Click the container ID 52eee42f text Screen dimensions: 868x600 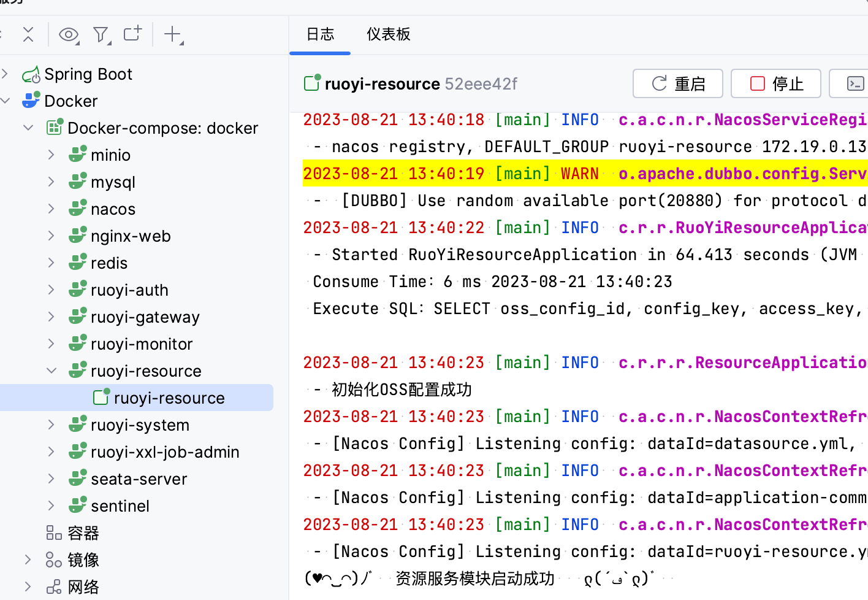(x=481, y=83)
